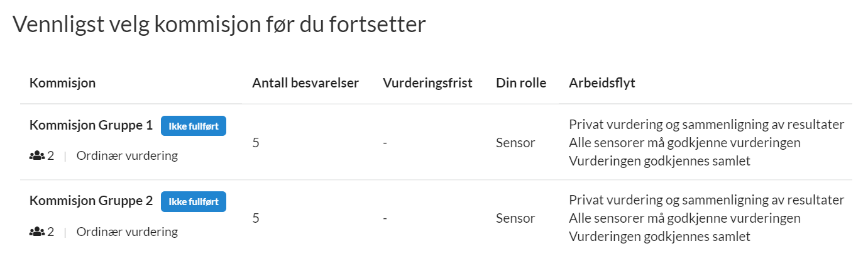Viewport: 868px width, 263px height.
Task: Click the Sensor role in Gruppe 2 row
Action: 515,219
